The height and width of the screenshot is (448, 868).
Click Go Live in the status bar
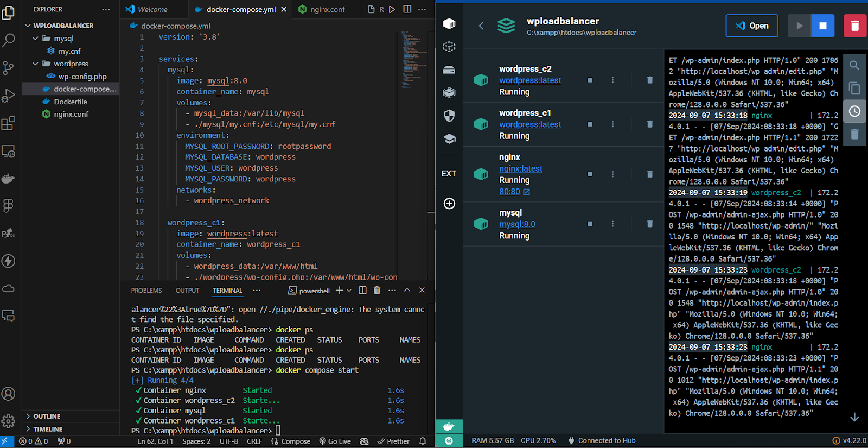coord(335,441)
